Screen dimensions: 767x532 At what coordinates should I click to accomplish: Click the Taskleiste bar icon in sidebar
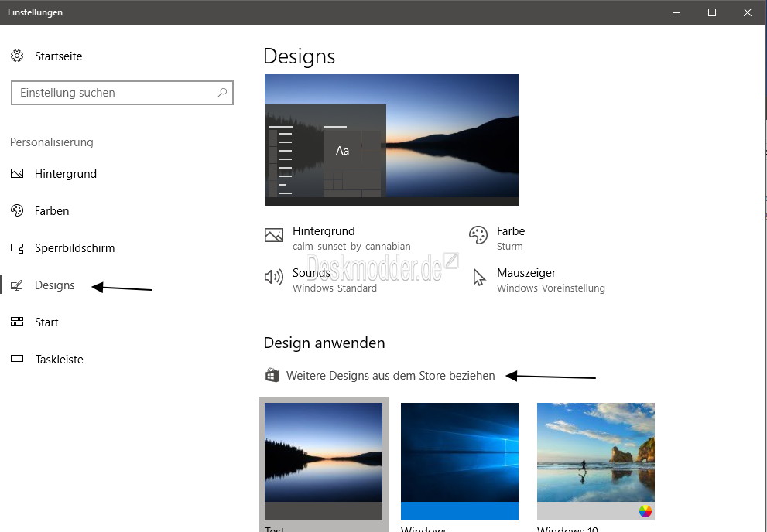click(17, 359)
